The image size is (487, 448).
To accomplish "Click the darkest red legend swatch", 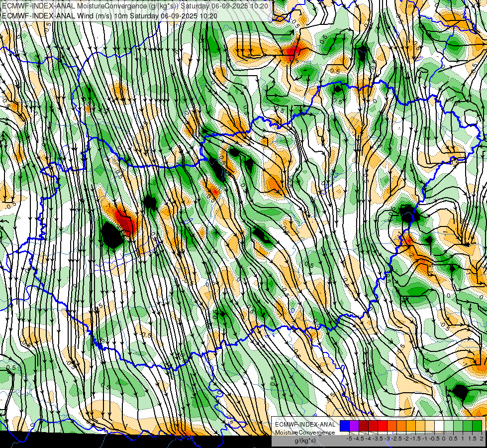I will 364,426.
